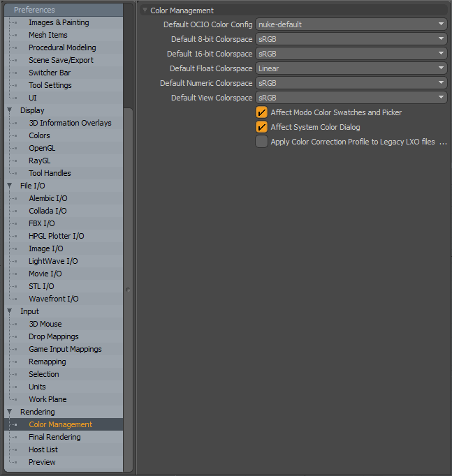Click the panel divider collapse handle
The width and height of the screenshot is (452, 476).
(127, 290)
